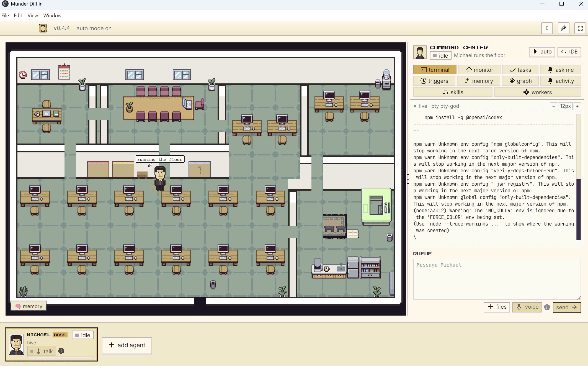
Task: Open the Window menu
Action: tap(52, 16)
